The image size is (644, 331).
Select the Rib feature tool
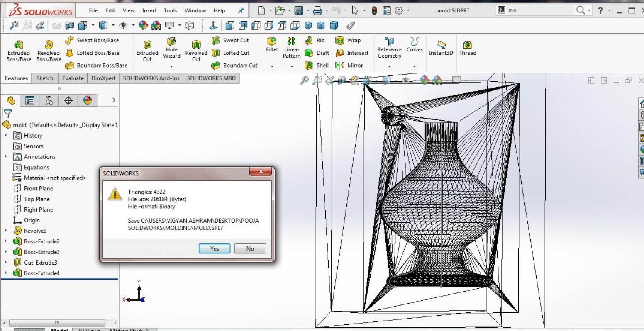pos(315,40)
